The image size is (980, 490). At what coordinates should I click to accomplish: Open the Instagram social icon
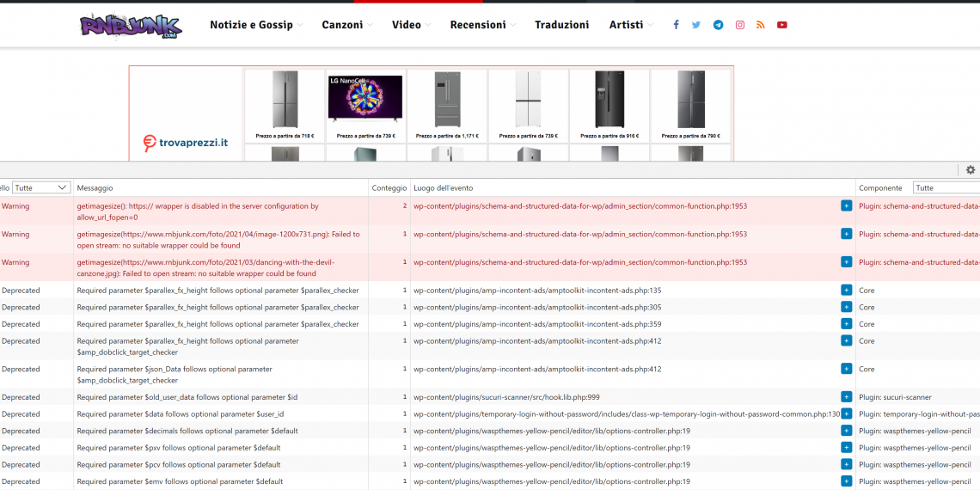pos(739,25)
